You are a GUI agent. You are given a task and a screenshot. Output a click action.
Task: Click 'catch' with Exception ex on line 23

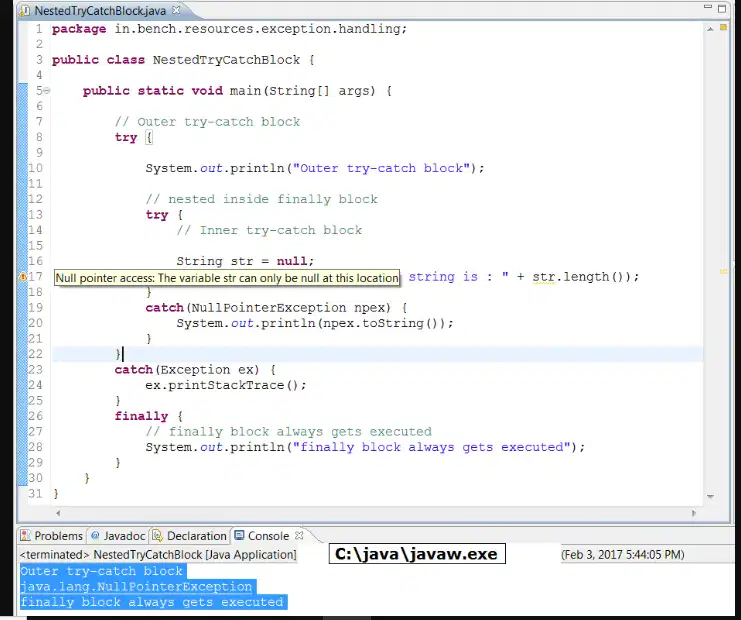point(133,369)
